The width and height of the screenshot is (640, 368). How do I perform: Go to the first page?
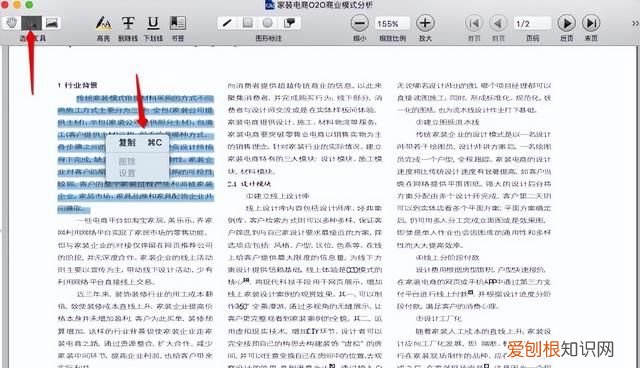(x=474, y=23)
